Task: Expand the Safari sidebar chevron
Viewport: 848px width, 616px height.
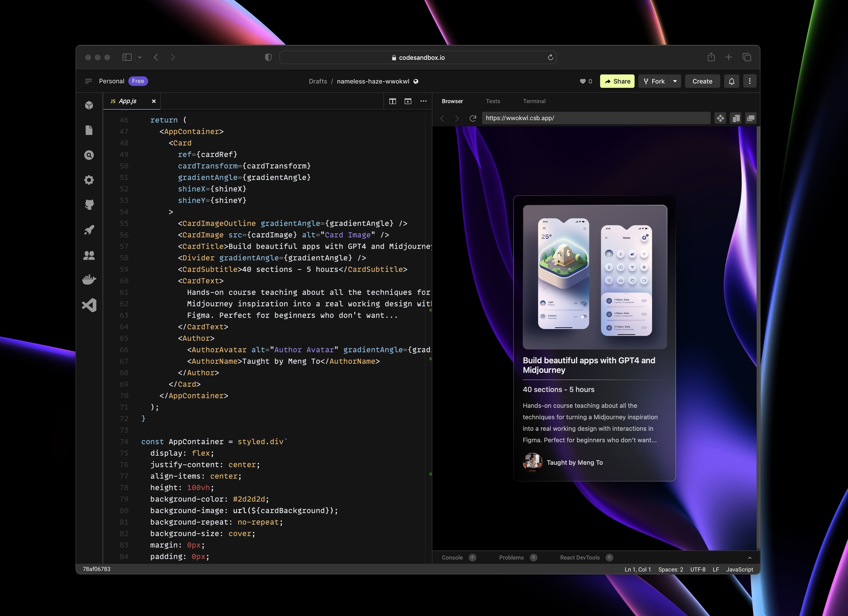Action: pyautogui.click(x=140, y=57)
